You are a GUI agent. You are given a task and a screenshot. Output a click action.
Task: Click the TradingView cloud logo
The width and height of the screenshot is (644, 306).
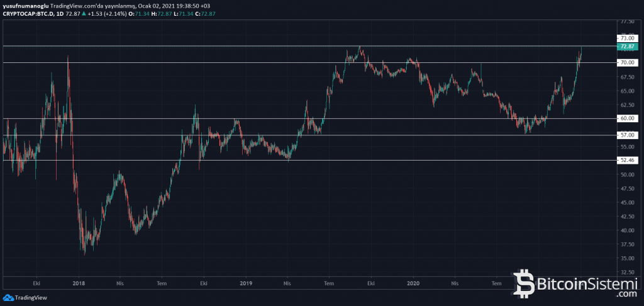coord(8,298)
